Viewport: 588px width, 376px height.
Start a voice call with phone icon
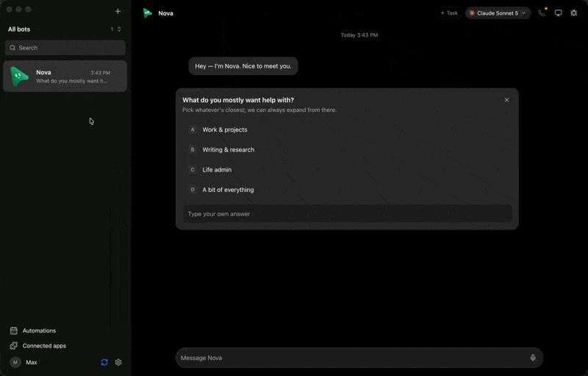point(542,13)
